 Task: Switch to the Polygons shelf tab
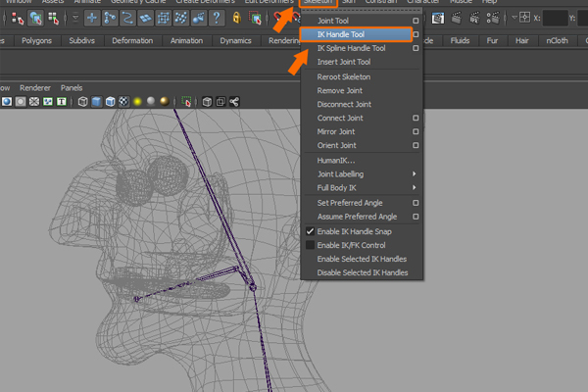coord(37,40)
